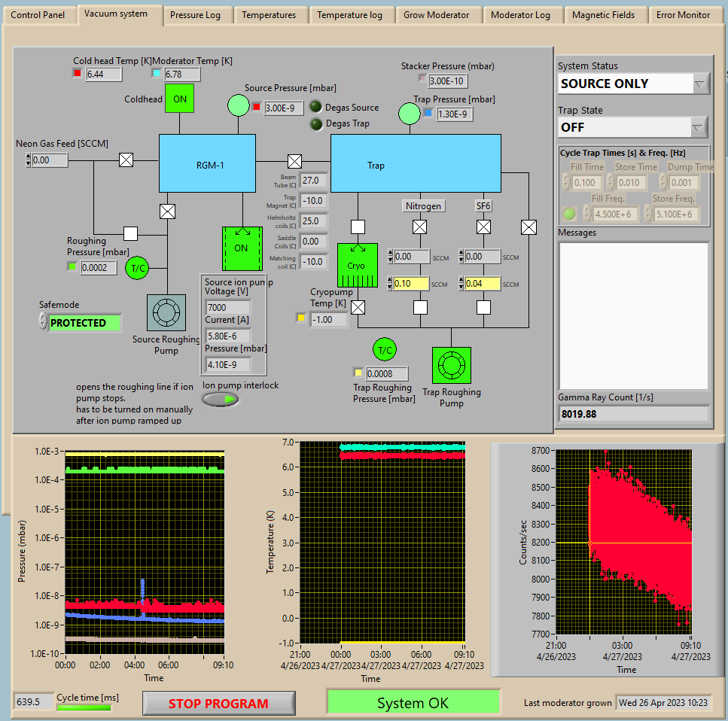Click the Trap Roughing Pump icon

[x=451, y=365]
